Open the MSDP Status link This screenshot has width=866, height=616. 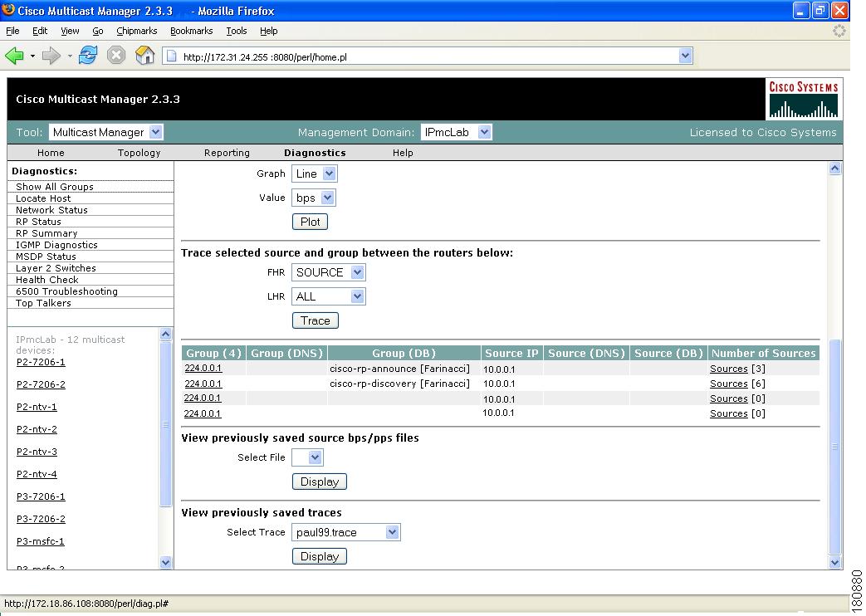click(46, 257)
